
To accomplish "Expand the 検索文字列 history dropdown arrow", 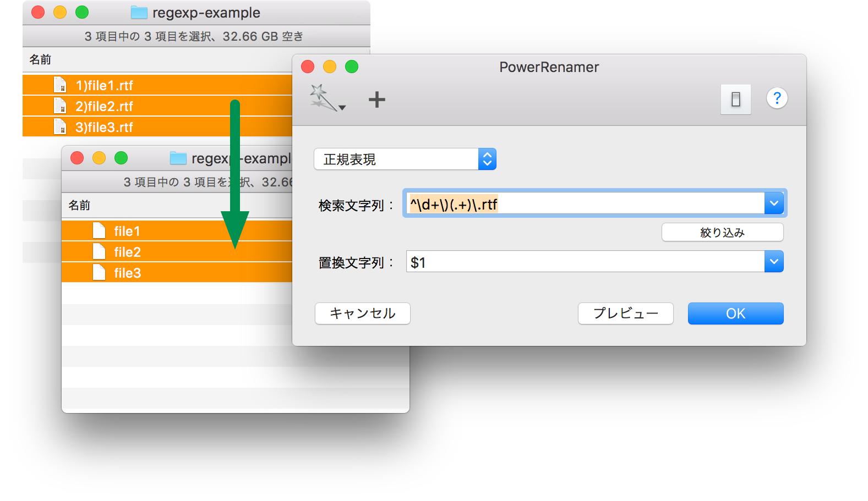I will point(774,204).
